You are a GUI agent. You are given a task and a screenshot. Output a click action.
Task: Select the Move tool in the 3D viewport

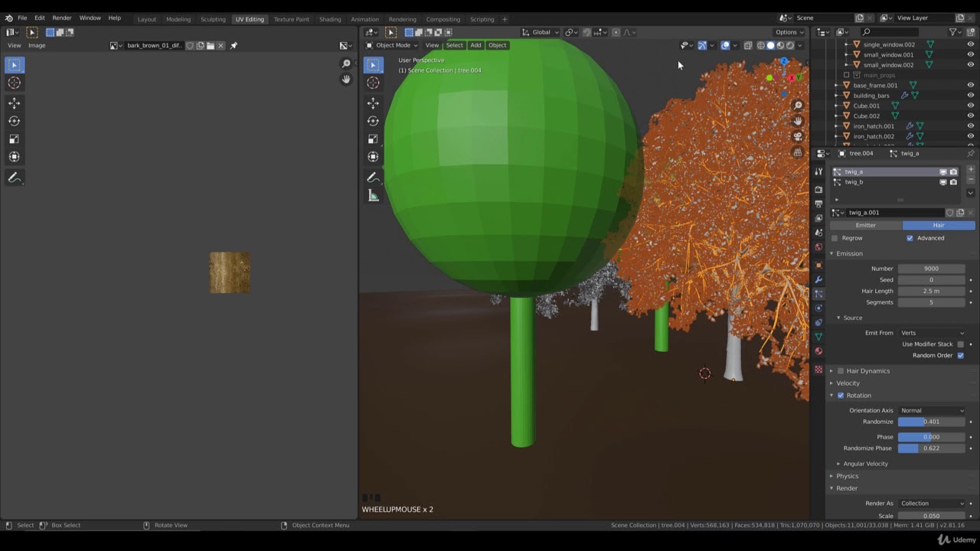click(x=373, y=103)
